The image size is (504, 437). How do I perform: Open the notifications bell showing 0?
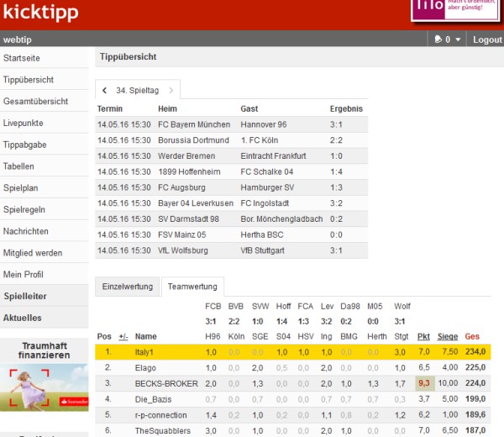[x=438, y=39]
